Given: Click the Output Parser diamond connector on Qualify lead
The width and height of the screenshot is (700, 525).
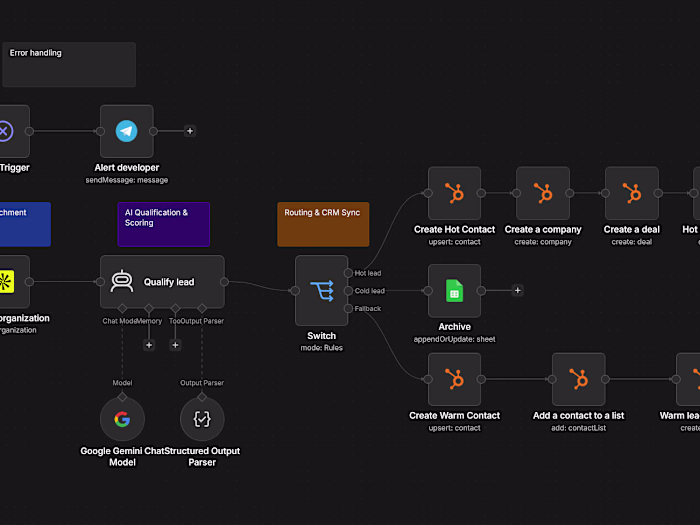Looking at the screenshot, I should pyautogui.click(x=202, y=308).
